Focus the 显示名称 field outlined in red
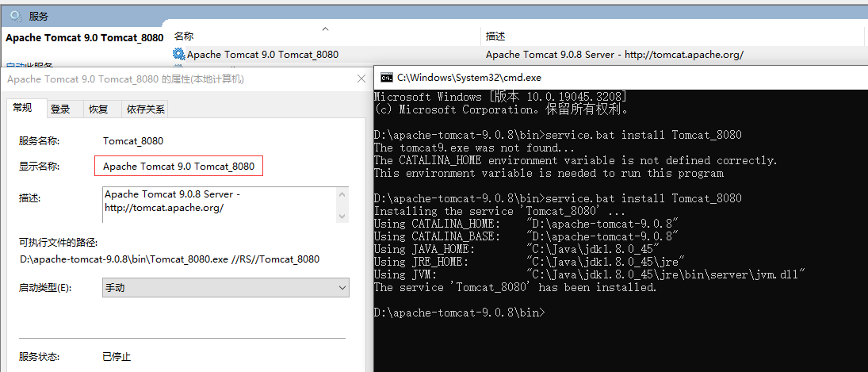 pyautogui.click(x=178, y=167)
